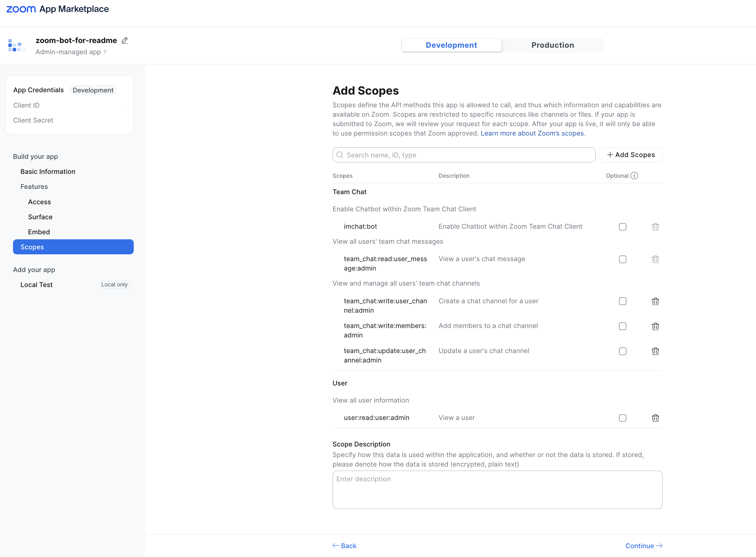Viewport: 756px width, 557px height.
Task: Trash the team_chat:update:user_channel:admin scope
Action: (x=655, y=351)
